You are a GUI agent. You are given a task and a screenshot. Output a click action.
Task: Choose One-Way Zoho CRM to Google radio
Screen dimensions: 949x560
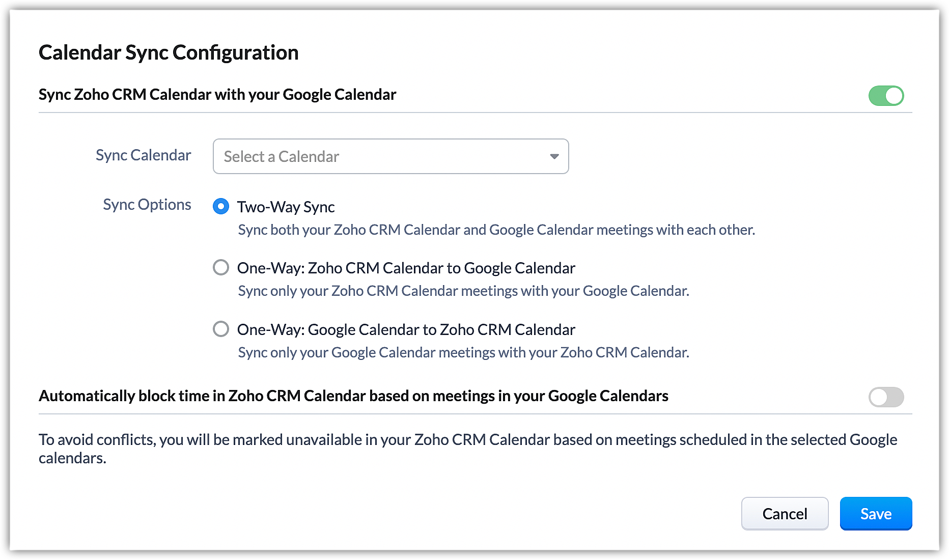tap(221, 267)
